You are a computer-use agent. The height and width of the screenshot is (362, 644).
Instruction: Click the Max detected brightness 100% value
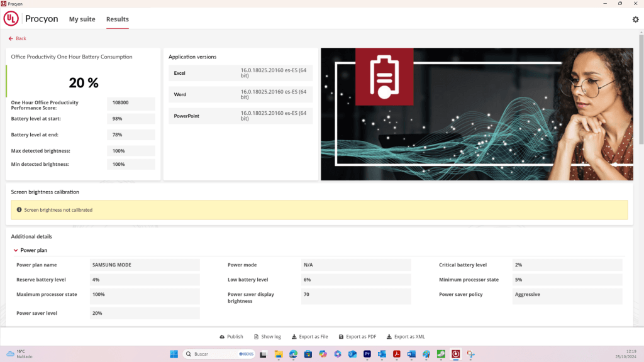131,151
